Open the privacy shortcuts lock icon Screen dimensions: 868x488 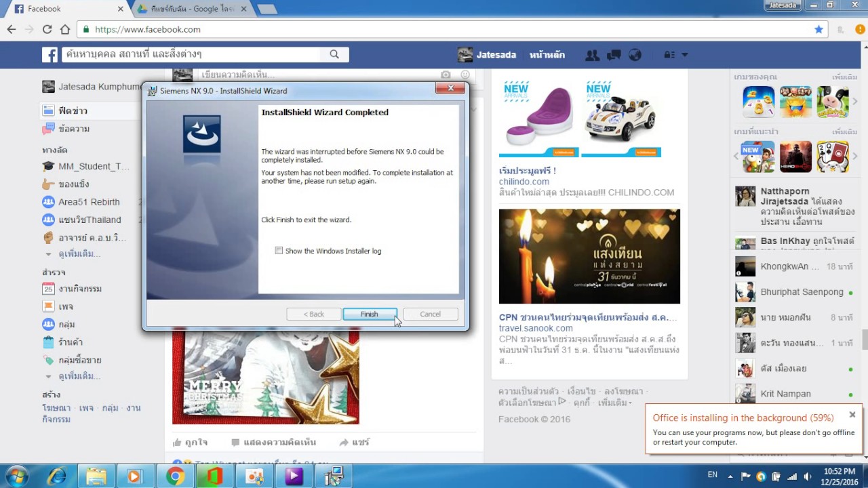coord(669,55)
